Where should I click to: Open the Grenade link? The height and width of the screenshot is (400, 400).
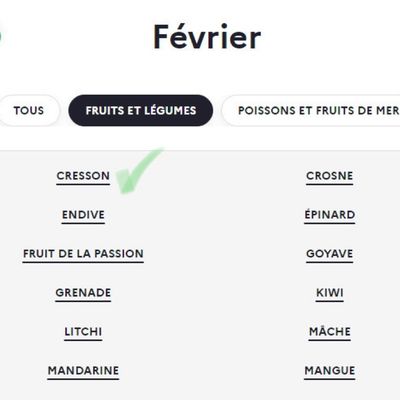pos(83,293)
